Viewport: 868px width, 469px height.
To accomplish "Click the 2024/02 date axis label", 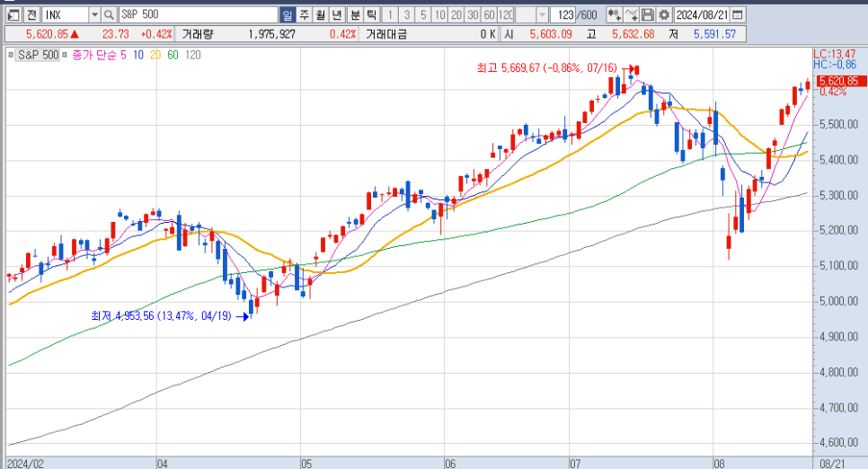I will pyautogui.click(x=25, y=464).
